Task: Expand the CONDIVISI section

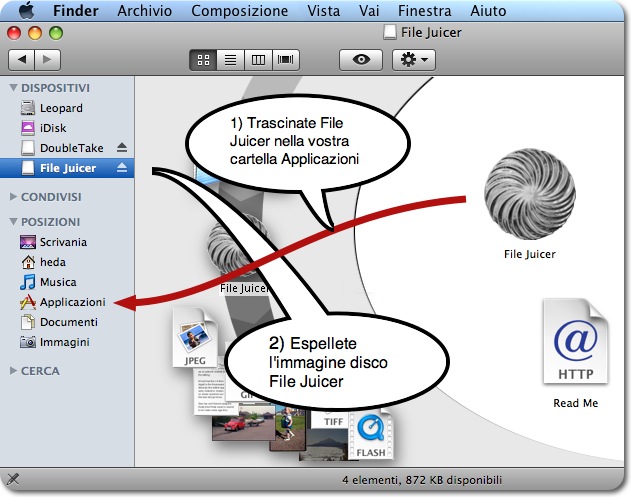Action: (x=13, y=196)
